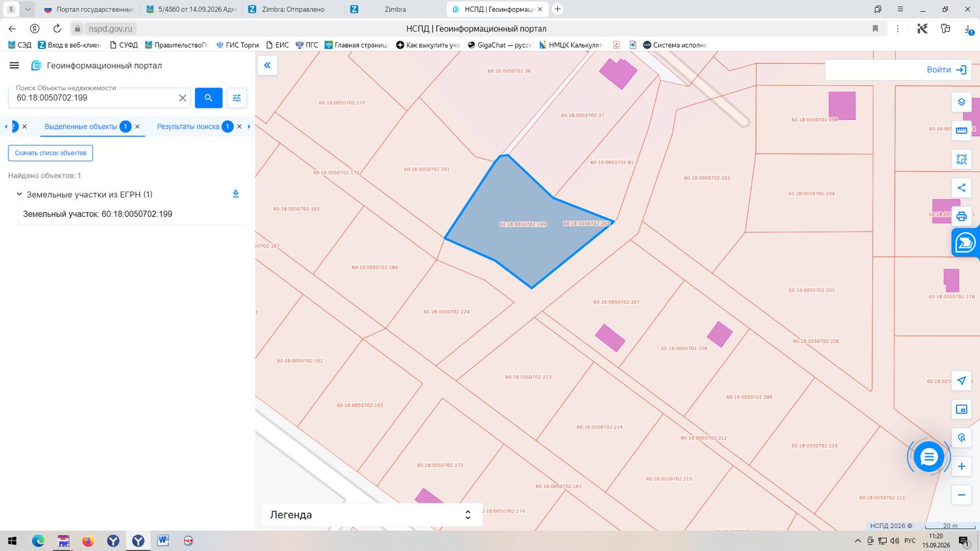Focus the cadastral number search input

pos(96,98)
